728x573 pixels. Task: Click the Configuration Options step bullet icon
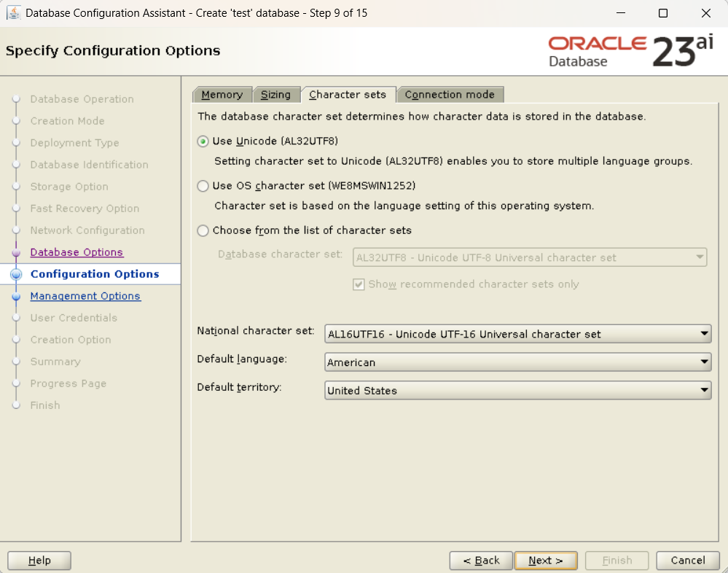pyautogui.click(x=16, y=274)
